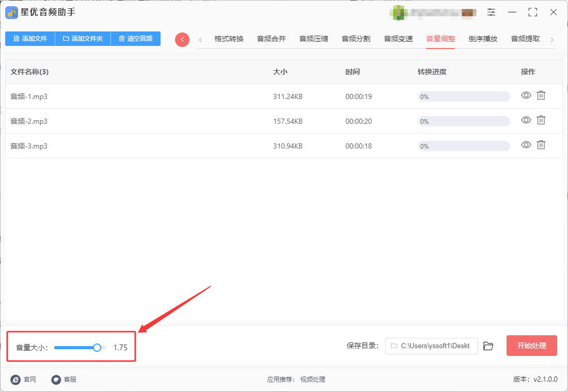This screenshot has width=568, height=392.
Task: Click the 开始处理 button
Action: [531, 346]
